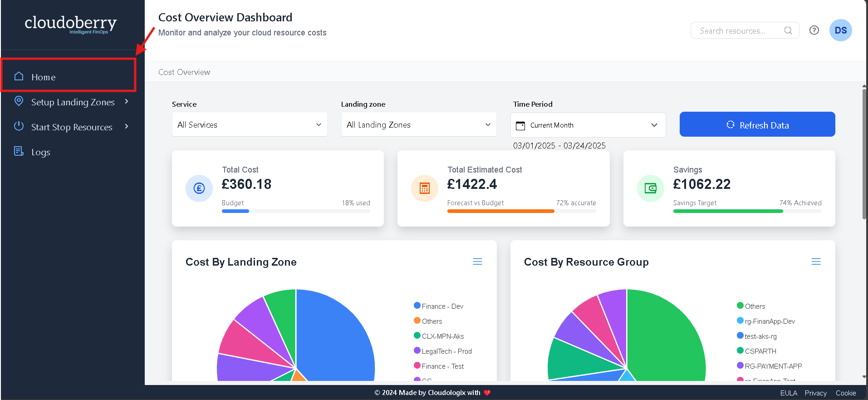868x400 pixels.
Task: Click the cloudoberry logo
Action: 71,24
